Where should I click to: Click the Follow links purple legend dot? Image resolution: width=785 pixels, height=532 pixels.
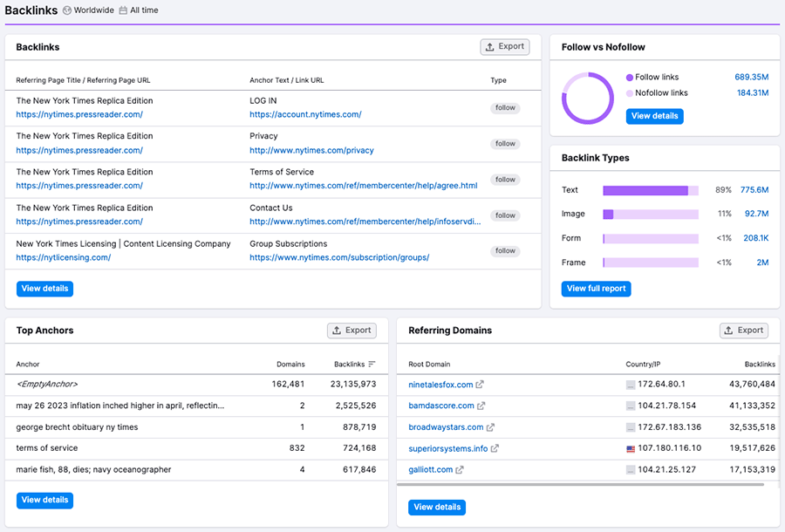pos(629,78)
